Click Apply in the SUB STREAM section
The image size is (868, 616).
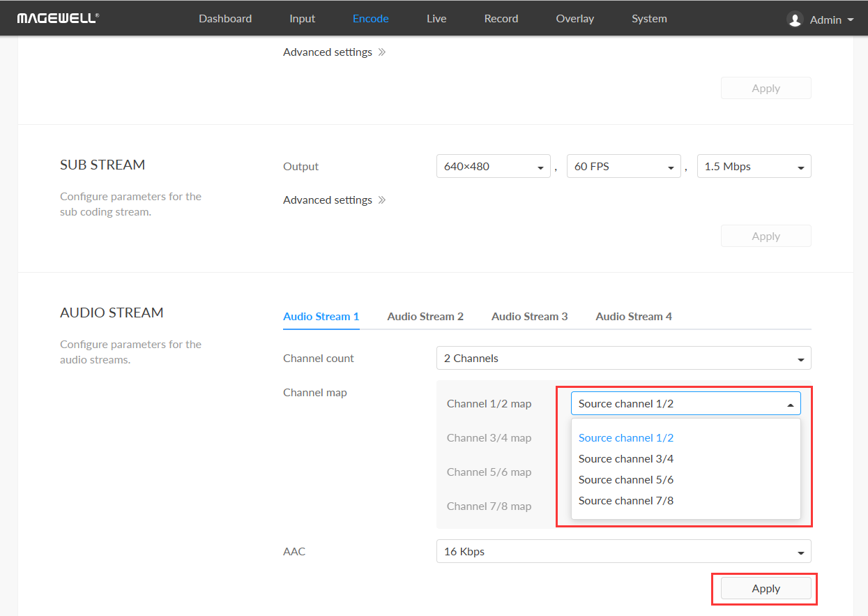(766, 236)
